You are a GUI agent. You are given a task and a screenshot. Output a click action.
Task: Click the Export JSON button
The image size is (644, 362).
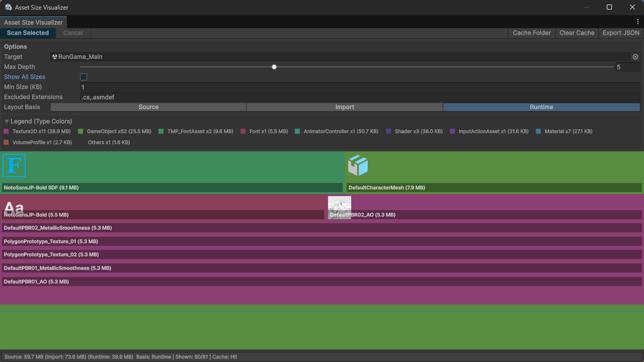pyautogui.click(x=620, y=33)
